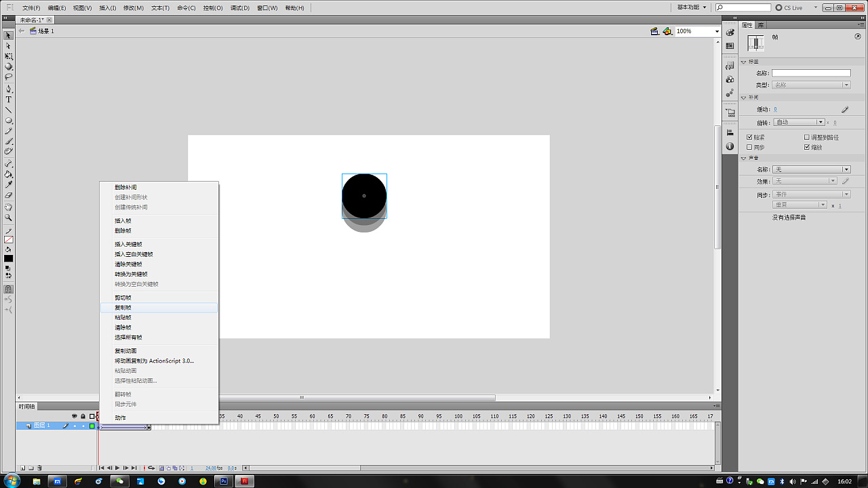Switch to the 库 library tab

tap(761, 24)
